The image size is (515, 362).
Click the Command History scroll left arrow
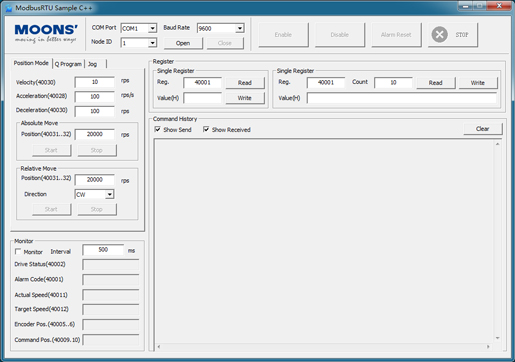coord(159,347)
